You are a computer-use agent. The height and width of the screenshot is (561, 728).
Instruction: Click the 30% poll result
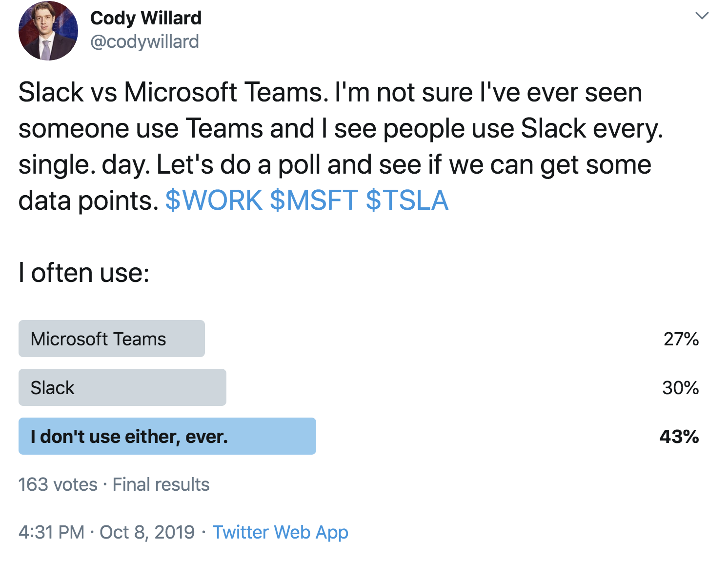[x=681, y=388]
